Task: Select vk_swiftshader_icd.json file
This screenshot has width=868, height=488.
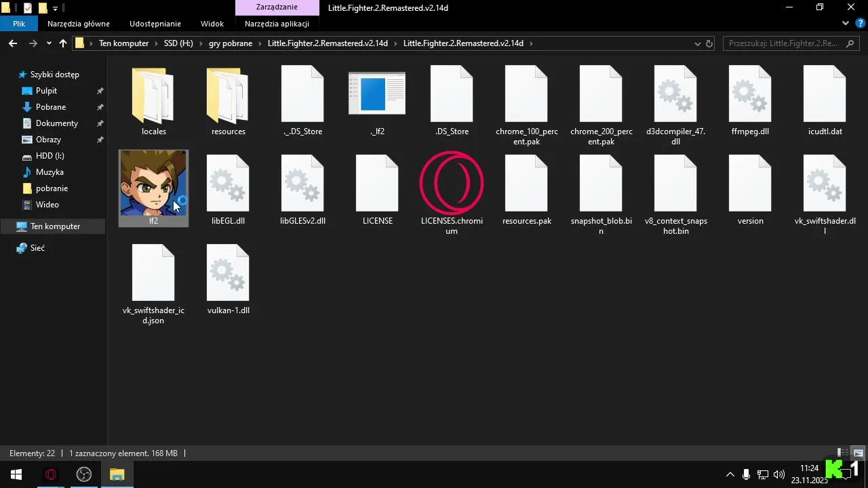Action: click(x=153, y=285)
